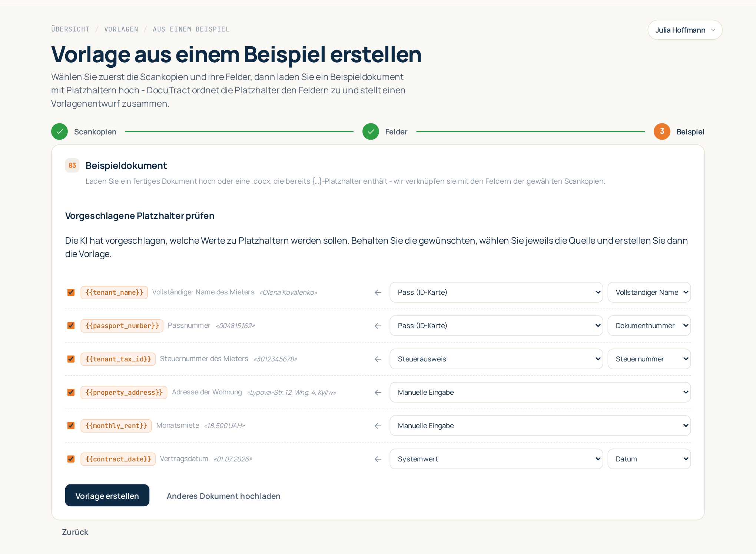The height and width of the screenshot is (554, 756).
Task: Click Anderes Dokument hochladen
Action: [x=223, y=496]
